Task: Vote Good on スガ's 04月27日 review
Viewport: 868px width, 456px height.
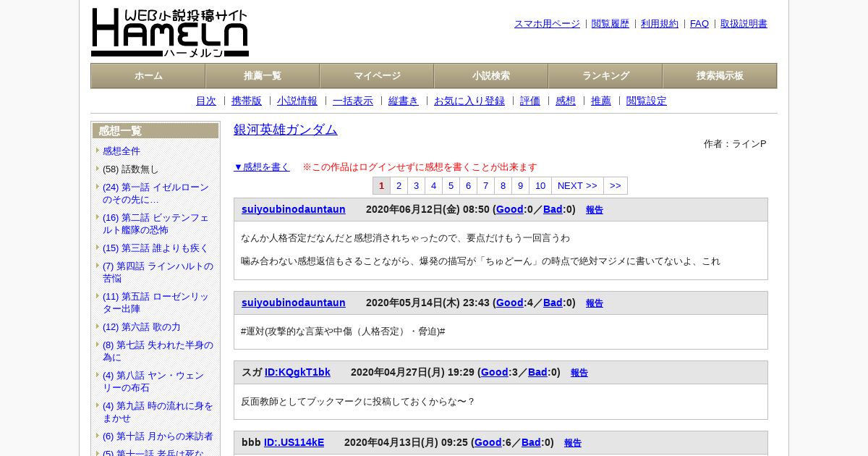Action: click(494, 372)
